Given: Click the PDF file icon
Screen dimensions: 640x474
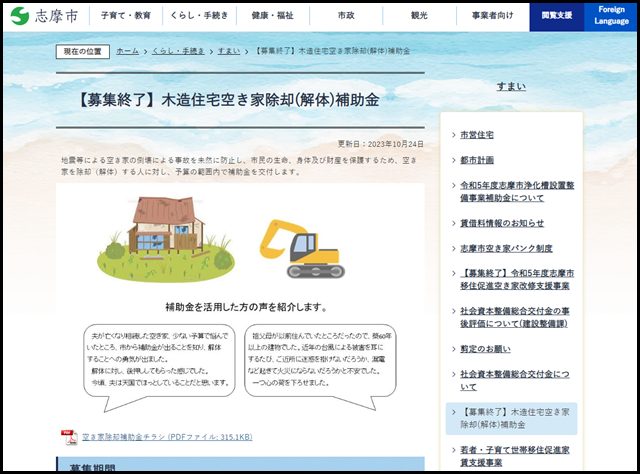Looking at the screenshot, I should (69, 437).
